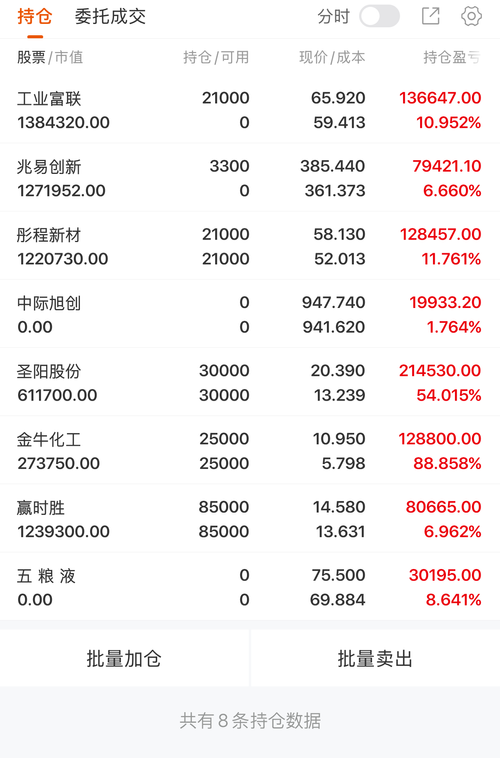Select the 赢时胜 position
Image resolution: width=500 pixels, height=758 pixels.
tap(250, 519)
